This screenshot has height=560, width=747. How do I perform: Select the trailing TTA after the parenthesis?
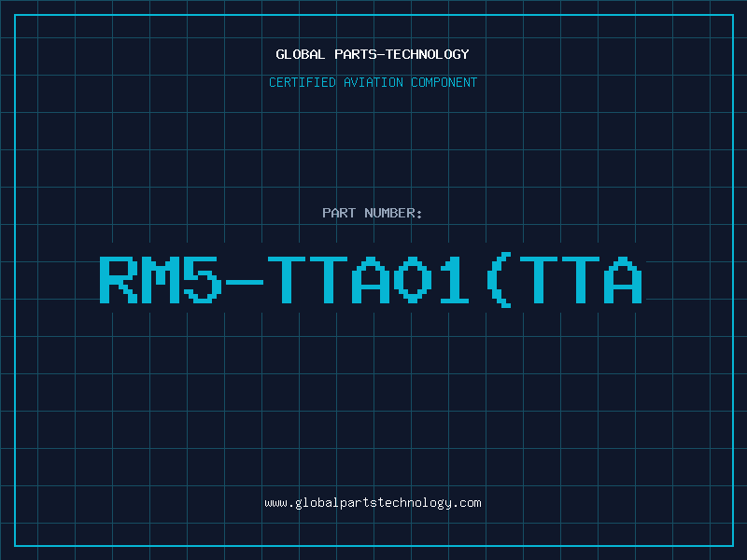coord(581,280)
